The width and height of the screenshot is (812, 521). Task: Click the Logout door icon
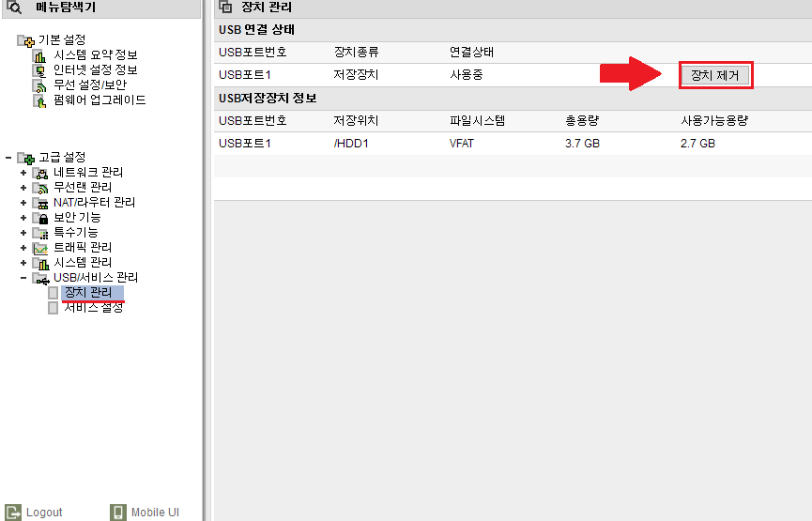pos(13,513)
